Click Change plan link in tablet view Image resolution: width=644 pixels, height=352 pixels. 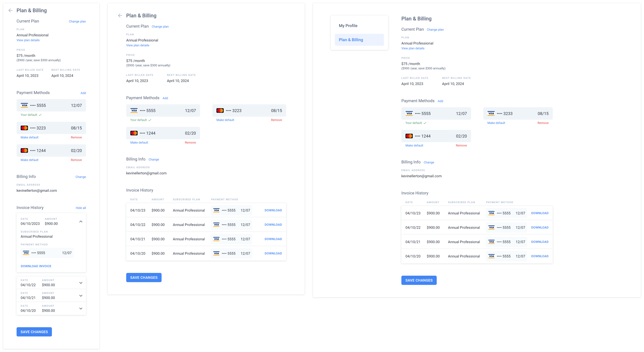click(x=160, y=27)
